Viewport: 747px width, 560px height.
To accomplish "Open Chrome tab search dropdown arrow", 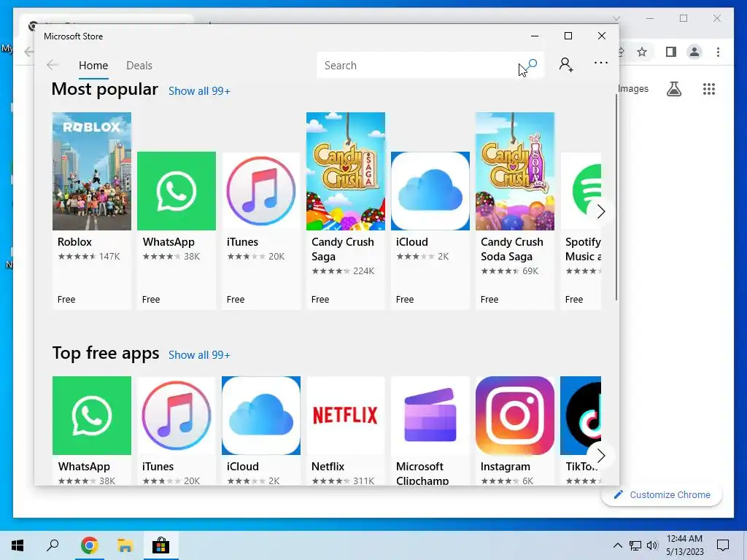I will pos(616,18).
